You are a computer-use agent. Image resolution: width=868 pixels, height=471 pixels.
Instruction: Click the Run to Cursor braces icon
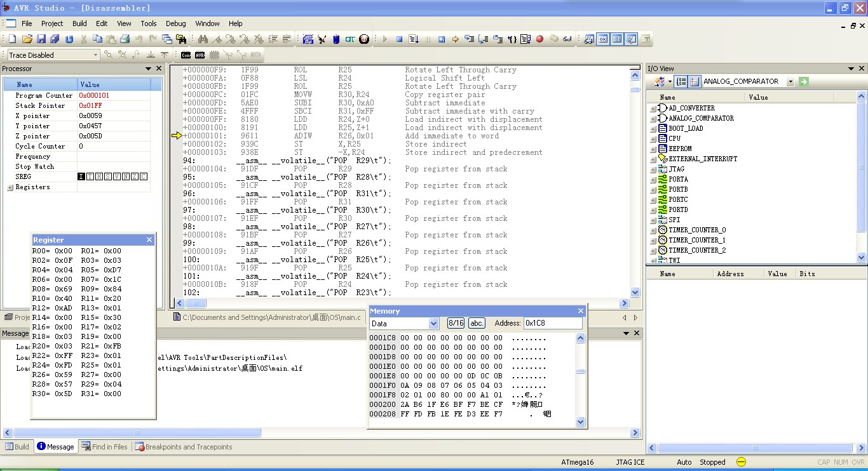[512, 39]
